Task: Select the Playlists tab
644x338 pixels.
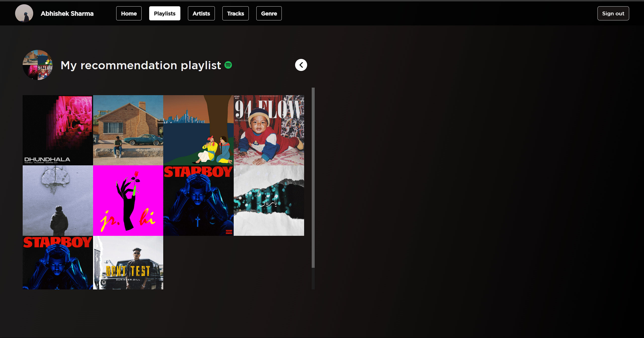Action: (x=165, y=13)
